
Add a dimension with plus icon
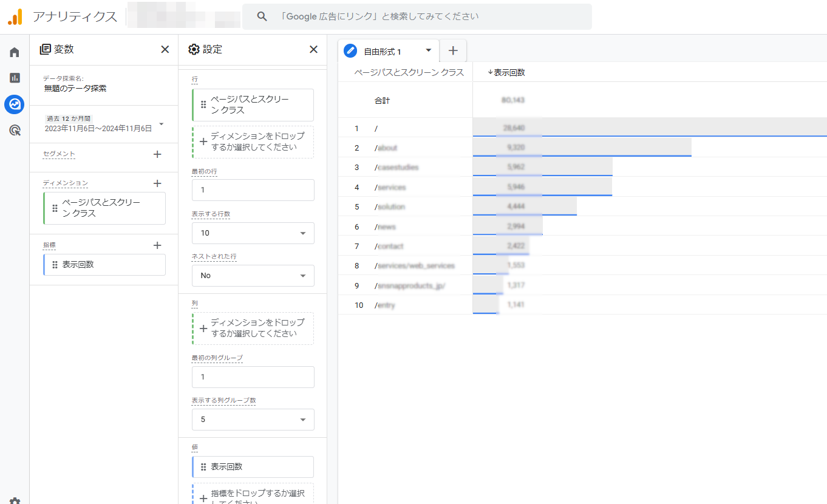click(x=157, y=183)
